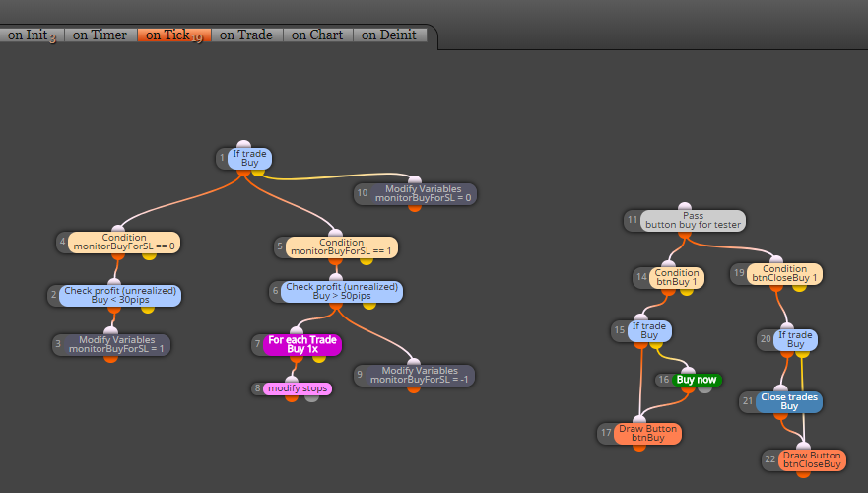The image size is (868, 493).
Task: Click gray output connector of modify stops block
Action: pos(311,397)
